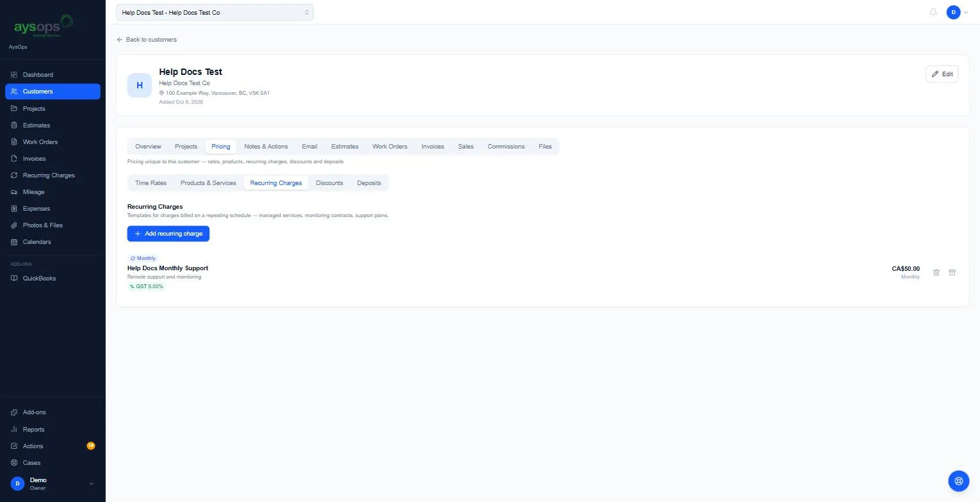980x502 pixels.
Task: Delete Help Docs Monthly Support charge
Action: pyautogui.click(x=936, y=272)
